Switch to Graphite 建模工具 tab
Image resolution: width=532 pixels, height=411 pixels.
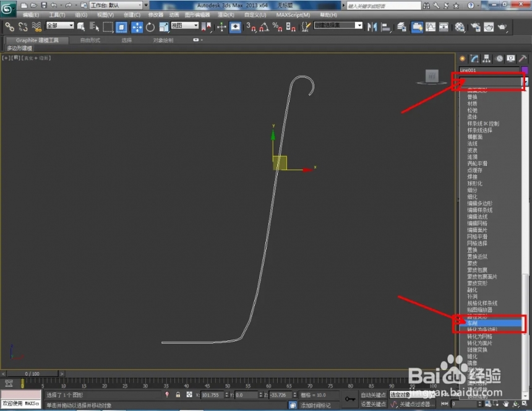[37, 40]
